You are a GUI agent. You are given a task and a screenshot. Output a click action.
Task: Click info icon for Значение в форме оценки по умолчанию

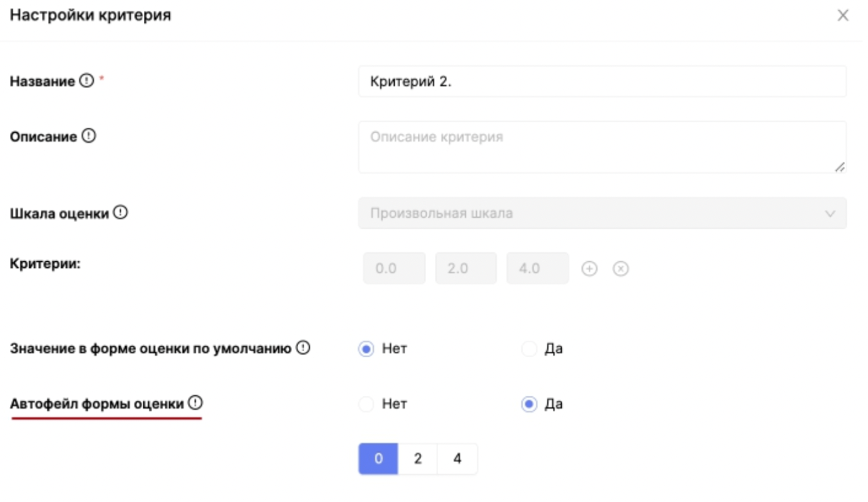pos(304,349)
